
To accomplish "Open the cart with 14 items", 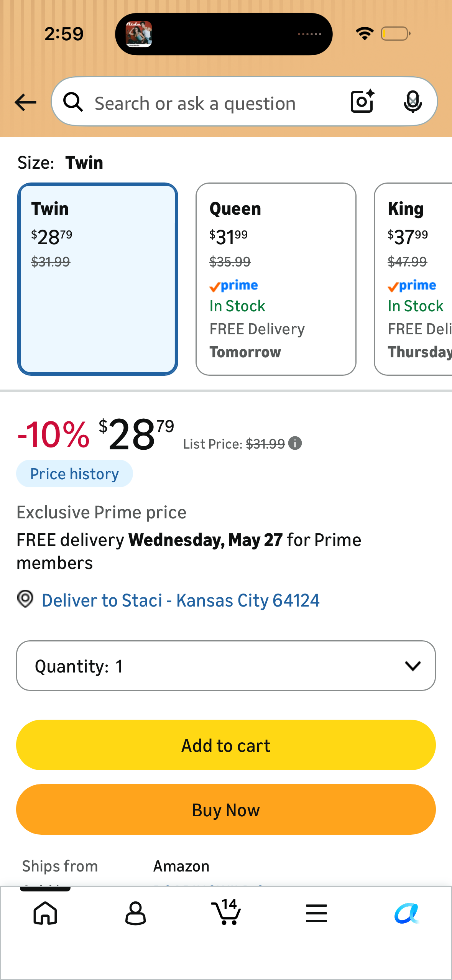I will pyautogui.click(x=226, y=912).
